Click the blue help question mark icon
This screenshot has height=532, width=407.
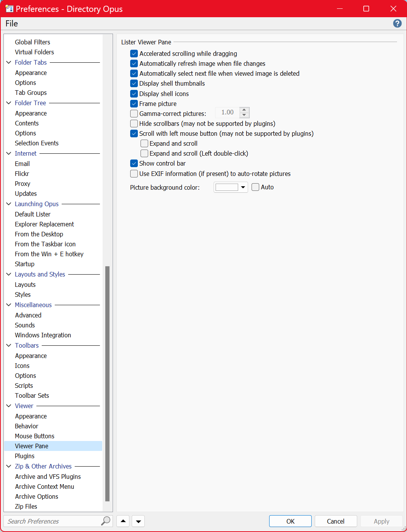coord(397,24)
